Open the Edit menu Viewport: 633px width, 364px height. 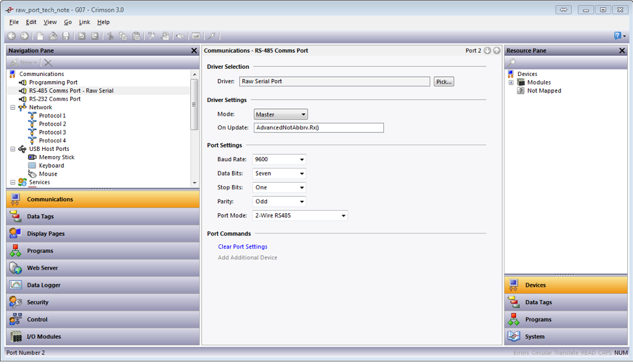coord(31,22)
